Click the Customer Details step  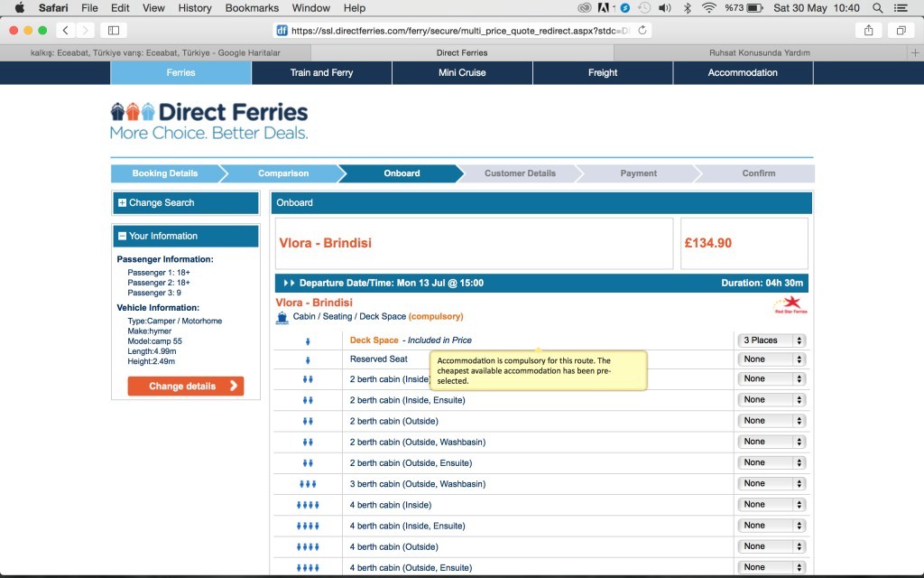[x=520, y=173]
